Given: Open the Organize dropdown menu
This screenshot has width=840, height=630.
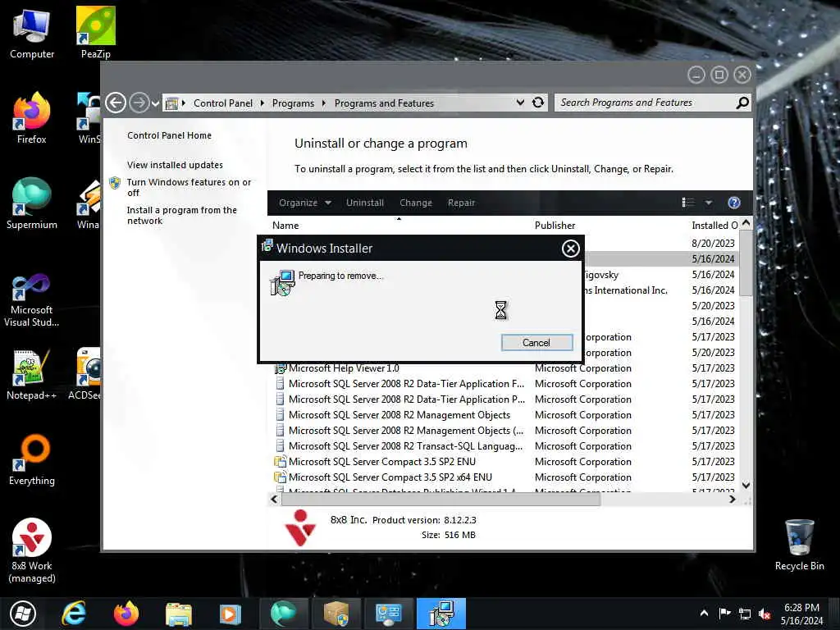Looking at the screenshot, I should 305,203.
